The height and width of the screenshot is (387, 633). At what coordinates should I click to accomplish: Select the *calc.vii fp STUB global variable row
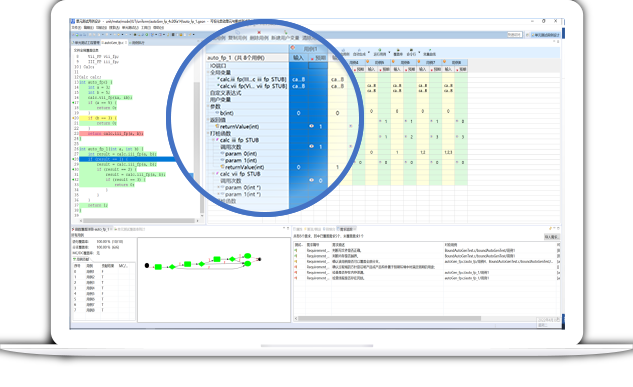coord(247,86)
